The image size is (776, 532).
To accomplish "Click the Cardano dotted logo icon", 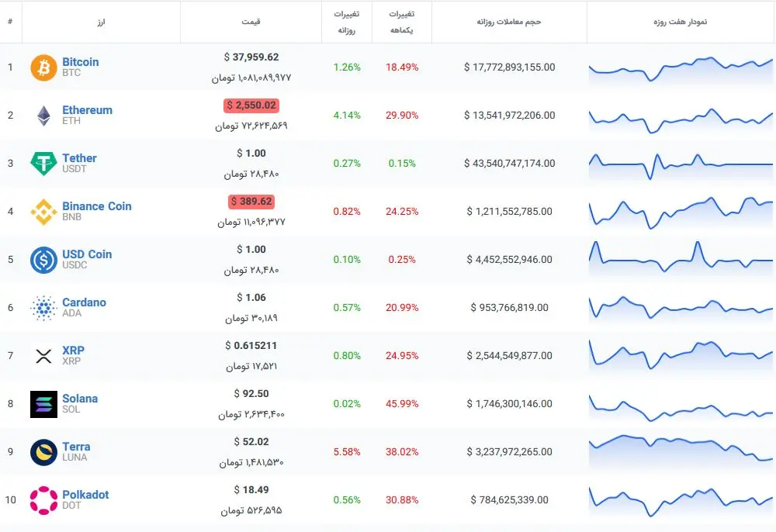I will click(x=43, y=308).
